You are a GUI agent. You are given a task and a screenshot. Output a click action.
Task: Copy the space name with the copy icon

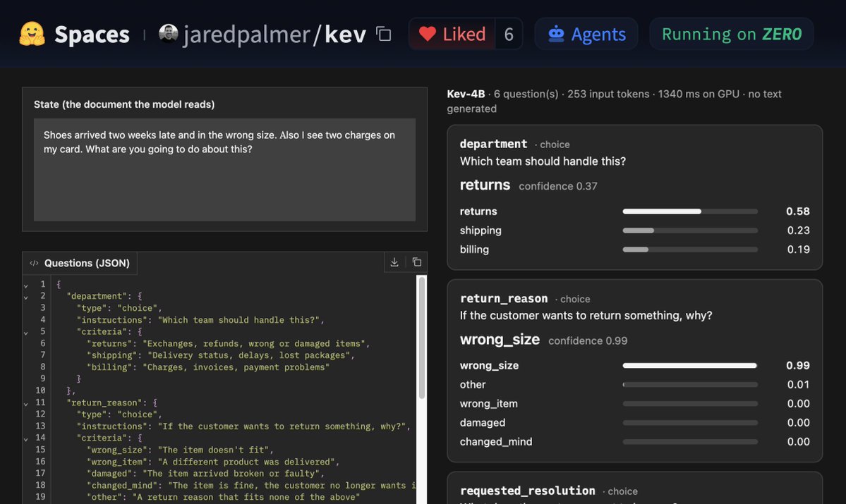point(384,34)
